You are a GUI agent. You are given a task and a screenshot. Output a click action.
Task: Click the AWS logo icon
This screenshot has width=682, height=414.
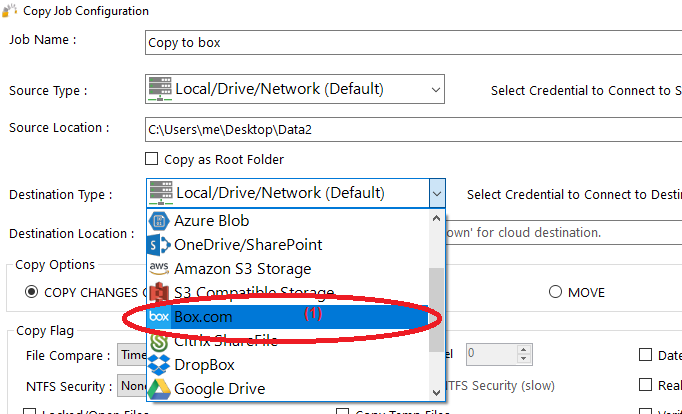tap(159, 268)
